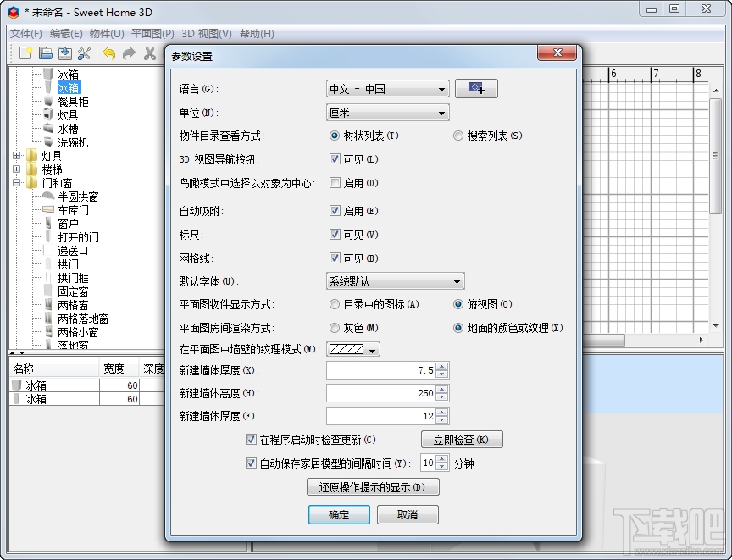Click the New home toolbar icon
Viewport: 732px width, 560px height.
[25, 53]
